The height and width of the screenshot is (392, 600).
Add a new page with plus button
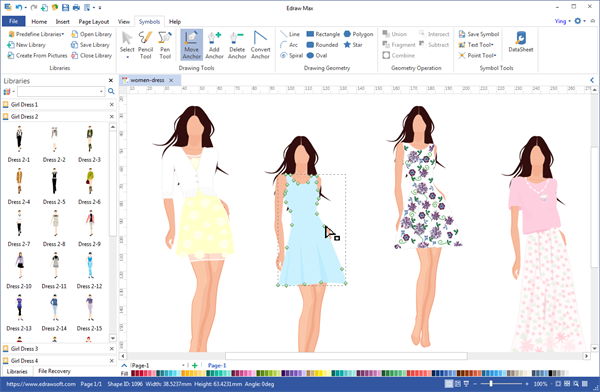click(x=195, y=366)
